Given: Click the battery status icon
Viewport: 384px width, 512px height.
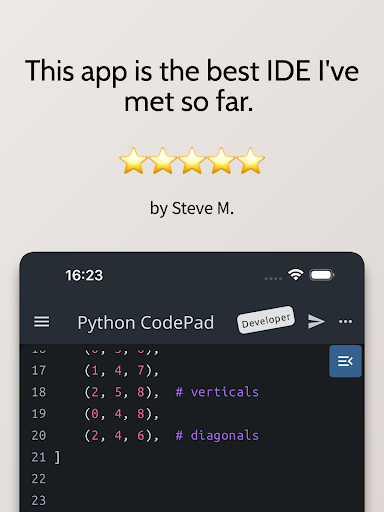Looking at the screenshot, I should [322, 275].
